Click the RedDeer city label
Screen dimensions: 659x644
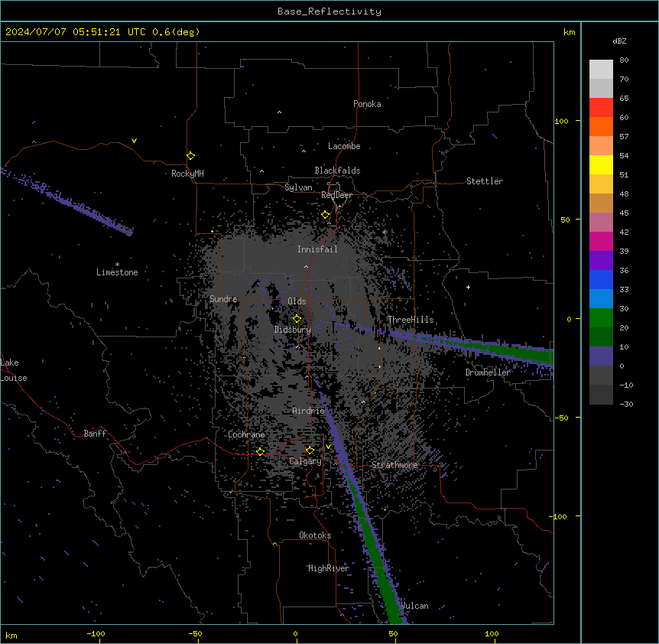(x=336, y=195)
